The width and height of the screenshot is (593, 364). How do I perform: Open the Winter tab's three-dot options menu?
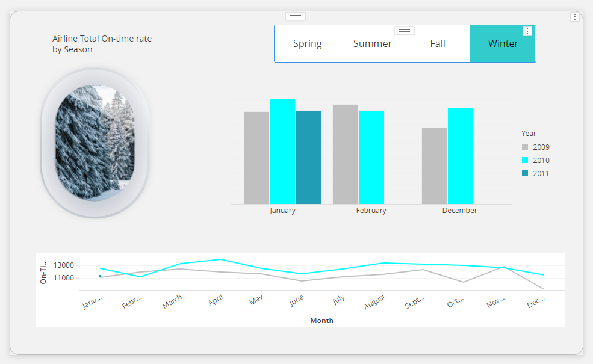pyautogui.click(x=527, y=31)
